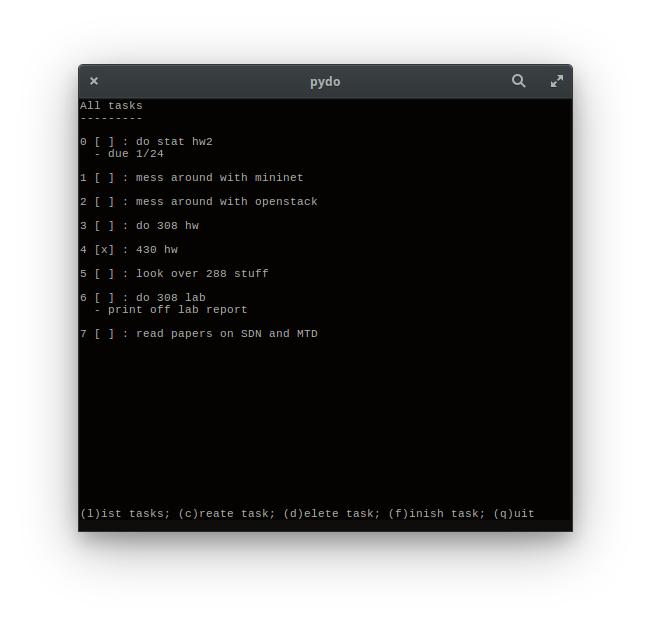Click checkbox brackets for task 0
The height and width of the screenshot is (624, 651).
[x=104, y=142]
